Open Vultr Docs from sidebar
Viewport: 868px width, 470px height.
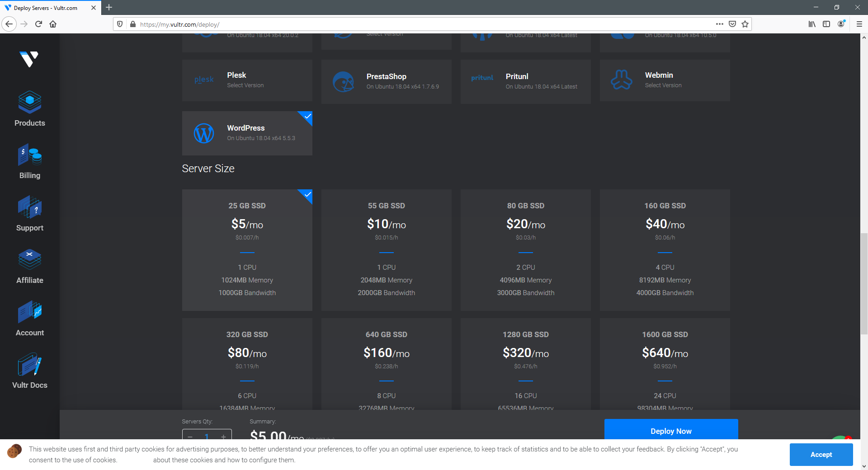coord(29,371)
